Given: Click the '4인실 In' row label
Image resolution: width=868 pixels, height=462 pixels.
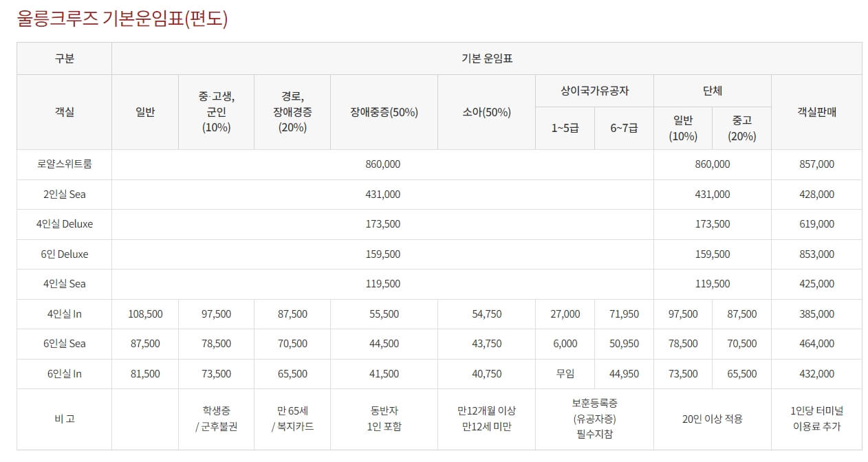Looking at the screenshot, I should point(65,314).
